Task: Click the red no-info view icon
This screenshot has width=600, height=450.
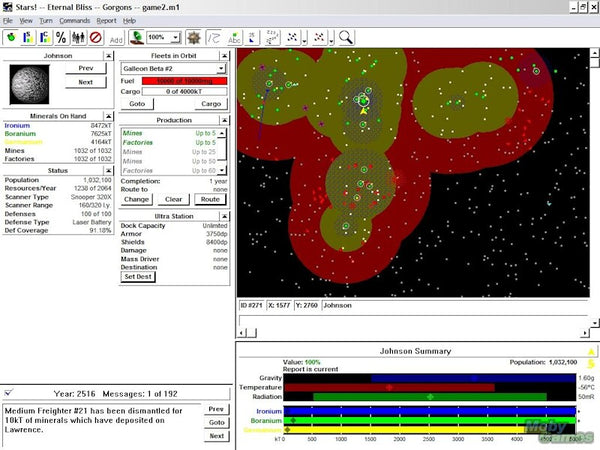Action: click(x=96, y=37)
